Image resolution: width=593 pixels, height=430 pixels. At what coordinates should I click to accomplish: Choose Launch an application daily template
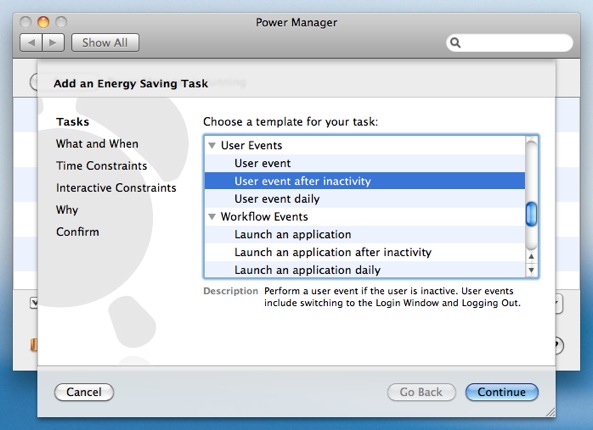365,270
